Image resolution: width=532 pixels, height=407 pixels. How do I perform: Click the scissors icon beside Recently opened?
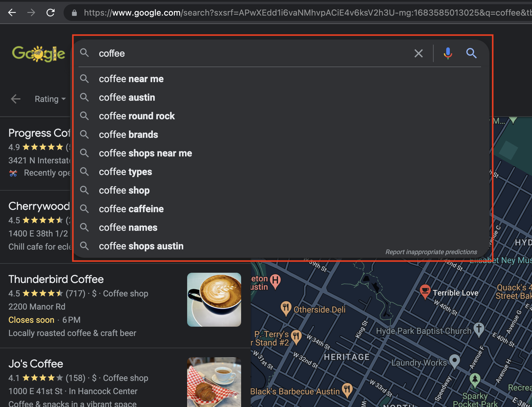coord(13,173)
